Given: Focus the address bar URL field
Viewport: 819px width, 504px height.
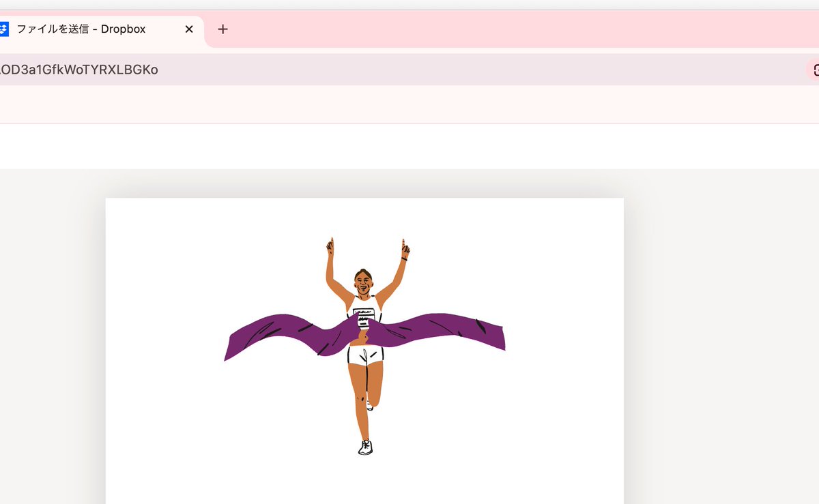Looking at the screenshot, I should pos(403,70).
